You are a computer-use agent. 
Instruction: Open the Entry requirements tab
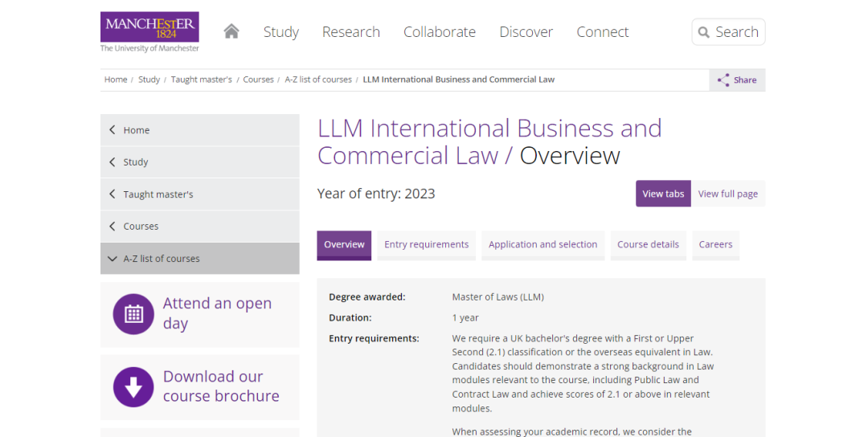[x=426, y=245]
